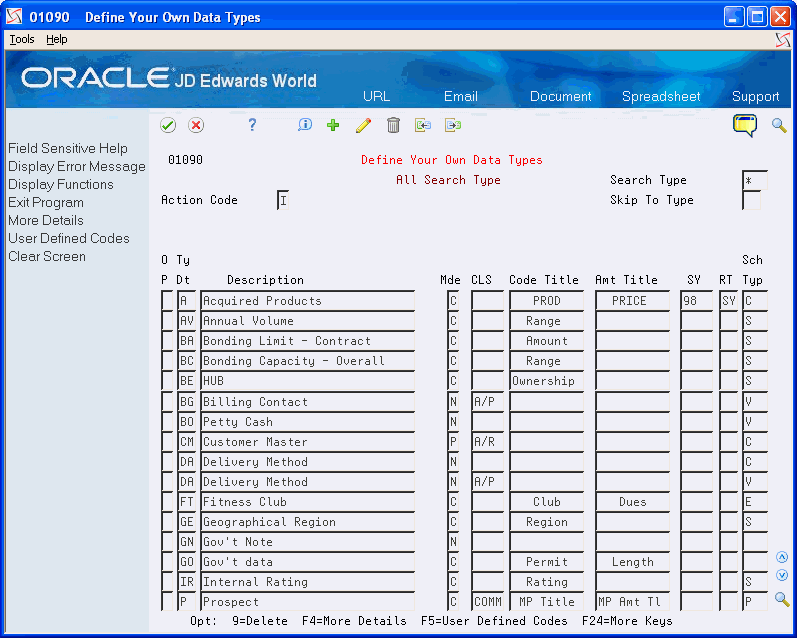The width and height of the screenshot is (797, 638).
Task: Select Exit Program in sidebar
Action: 46,202
